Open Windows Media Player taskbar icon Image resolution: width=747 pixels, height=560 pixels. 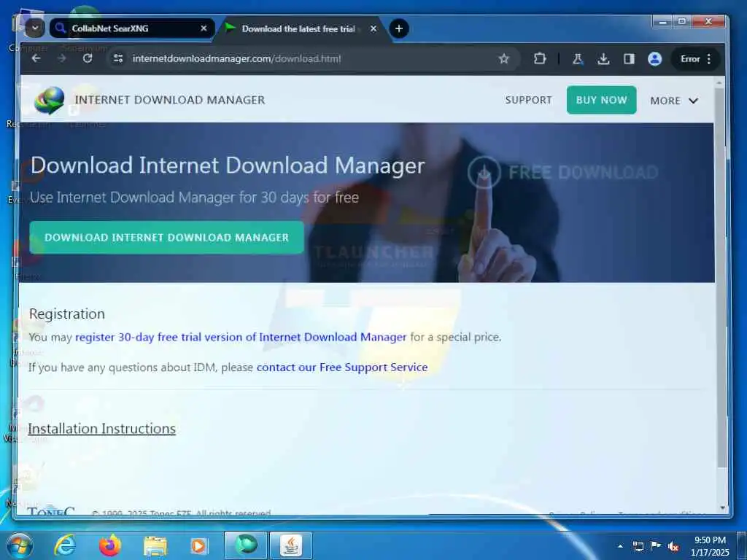[x=199, y=546]
